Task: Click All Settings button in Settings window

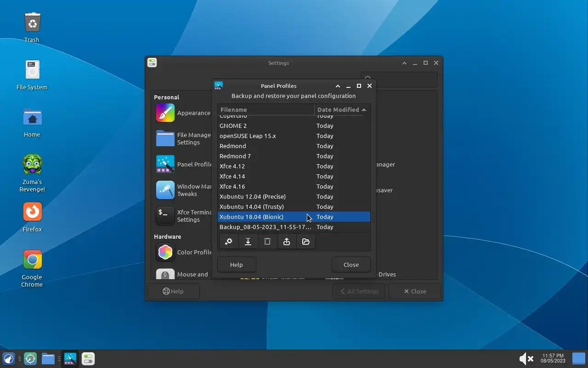Action: pos(359,291)
